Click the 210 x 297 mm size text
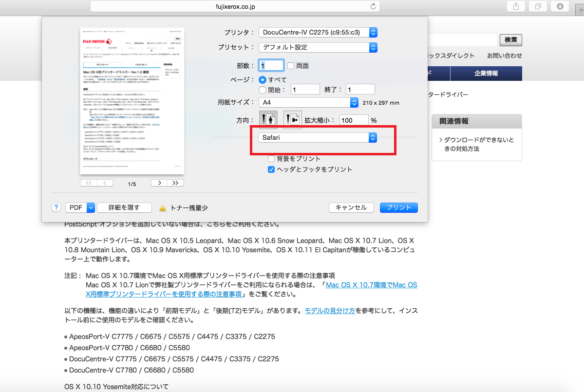The width and height of the screenshot is (584, 392). (380, 103)
